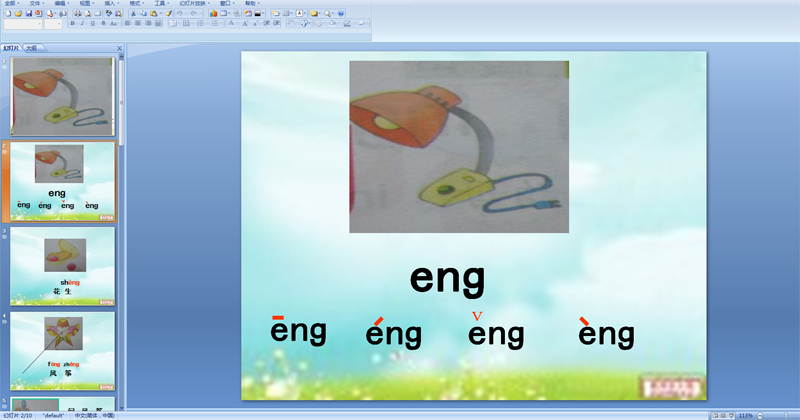Open the 工具 (Tools) menu

(161, 4)
